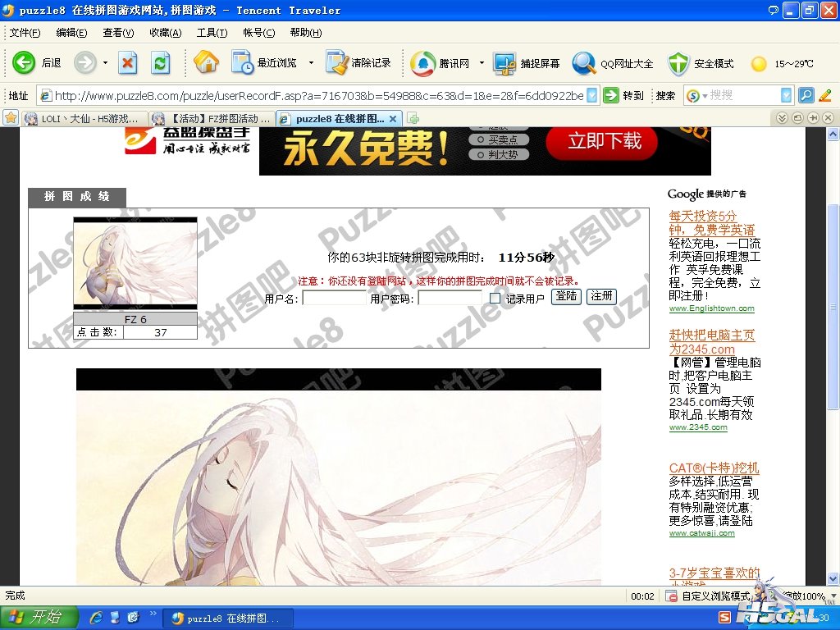Click the Internet Explorer quick launch icon
The image size is (840, 630).
(x=97, y=618)
